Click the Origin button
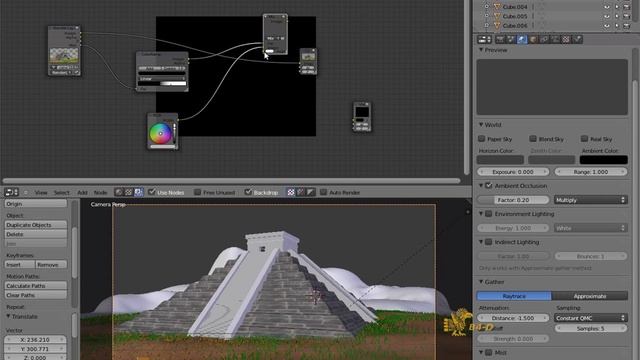This screenshot has height=360, width=640. pyautogui.click(x=36, y=203)
